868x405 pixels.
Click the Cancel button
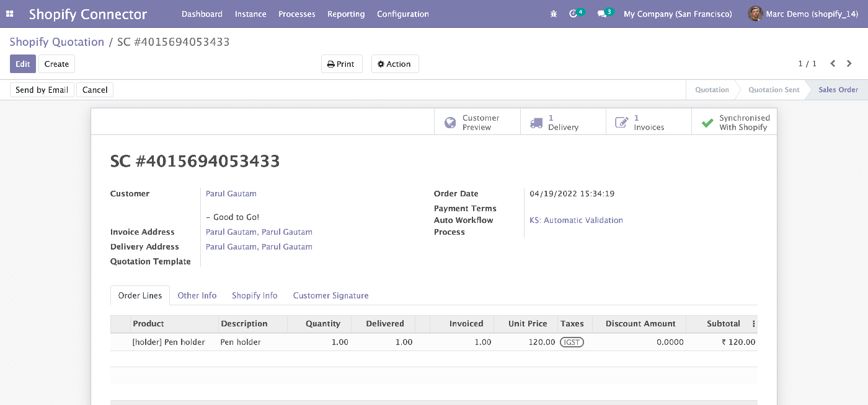click(95, 90)
